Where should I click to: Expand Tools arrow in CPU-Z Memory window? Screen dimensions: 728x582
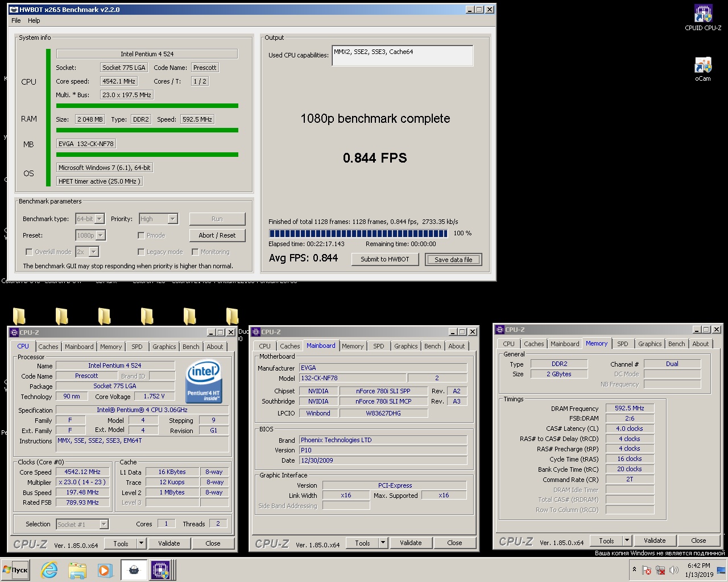pos(627,541)
